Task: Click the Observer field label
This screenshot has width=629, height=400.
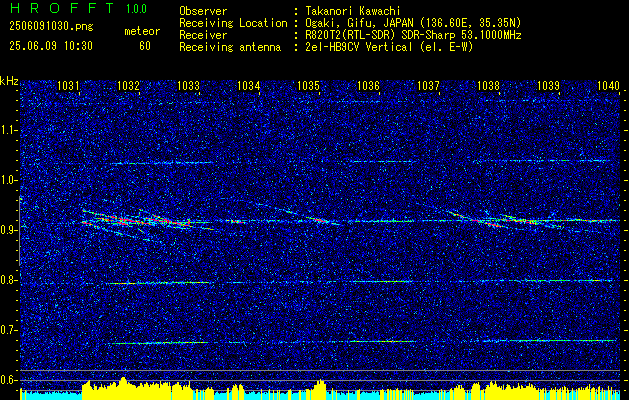Action: (x=203, y=11)
